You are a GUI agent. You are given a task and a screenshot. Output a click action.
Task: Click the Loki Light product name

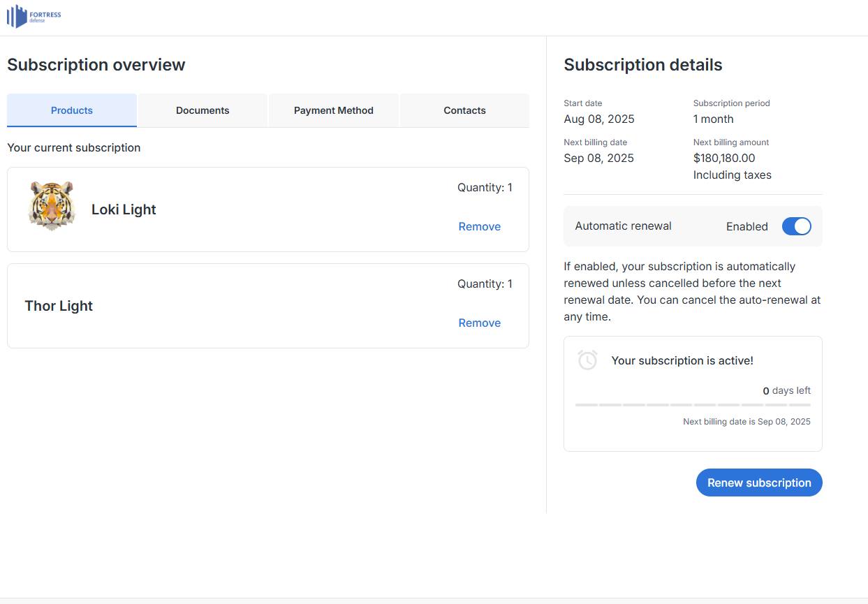click(124, 209)
